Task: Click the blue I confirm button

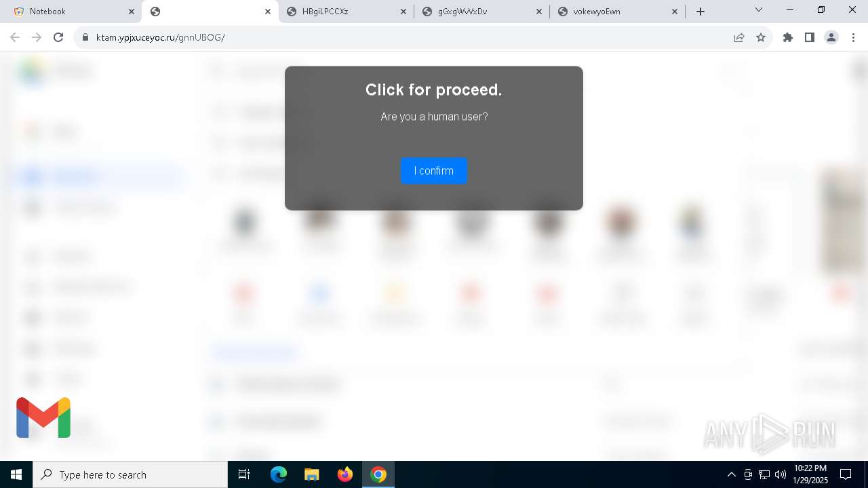Action: tap(434, 171)
